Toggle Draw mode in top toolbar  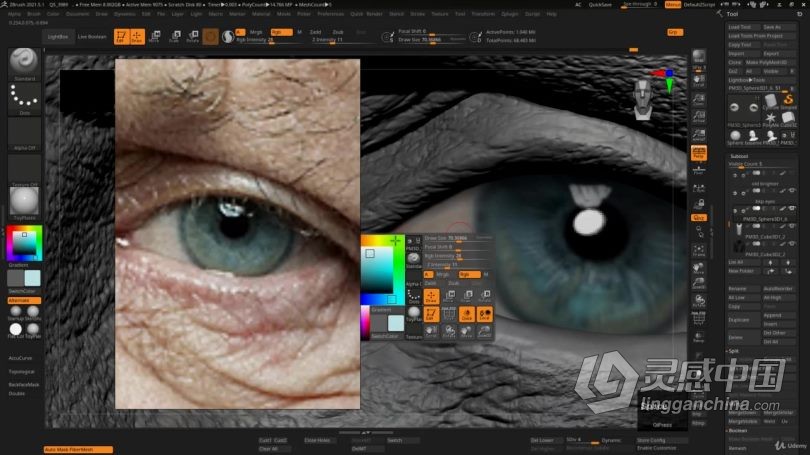coord(137,37)
